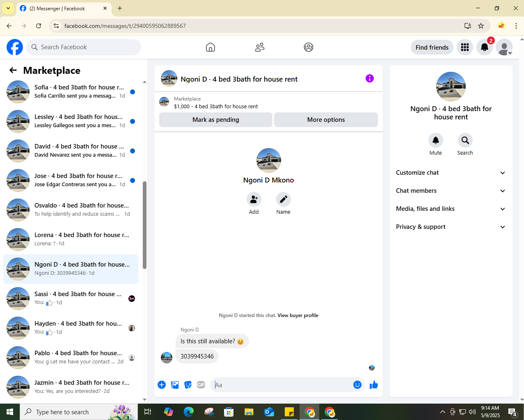
Task: Expand the Chat members section
Action: click(x=451, y=191)
